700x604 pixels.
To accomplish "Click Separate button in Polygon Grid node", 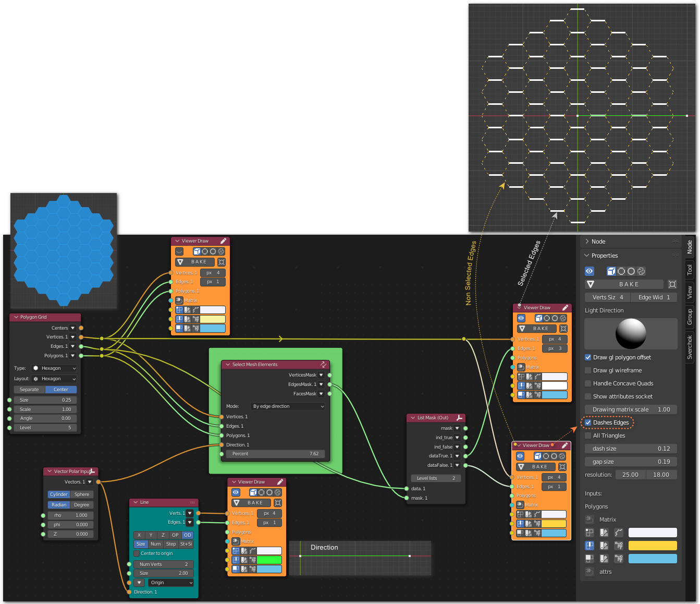I will pyautogui.click(x=29, y=390).
